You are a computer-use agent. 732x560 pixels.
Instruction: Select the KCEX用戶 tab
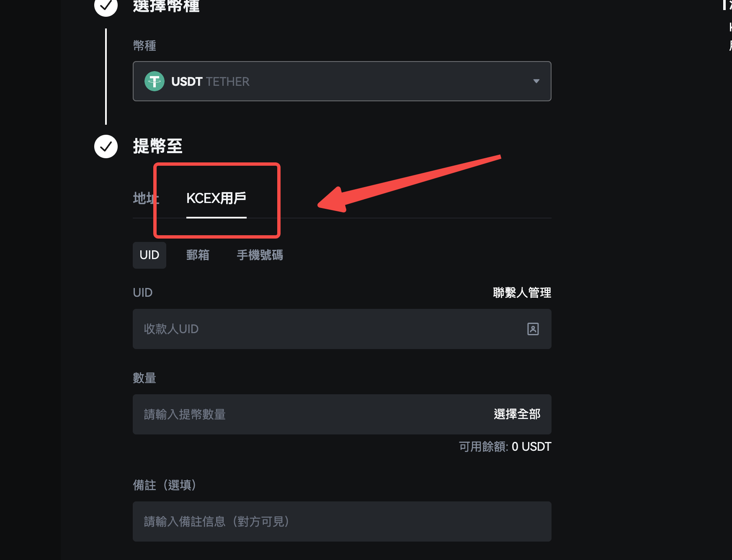(x=216, y=198)
